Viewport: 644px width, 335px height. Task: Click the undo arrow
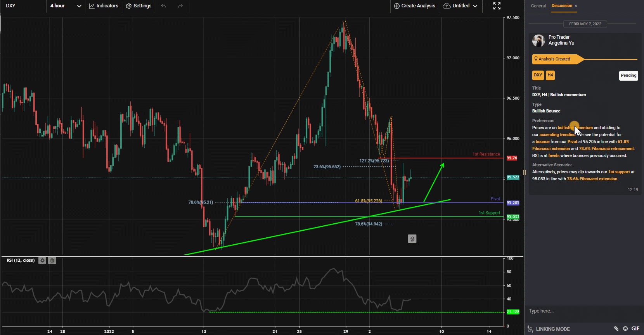click(x=164, y=6)
